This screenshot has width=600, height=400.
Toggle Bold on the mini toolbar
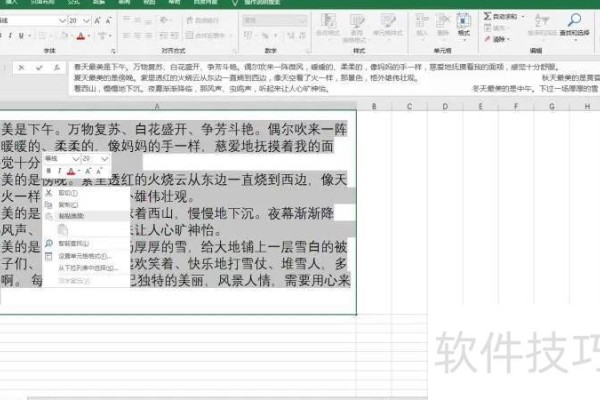coord(48,171)
